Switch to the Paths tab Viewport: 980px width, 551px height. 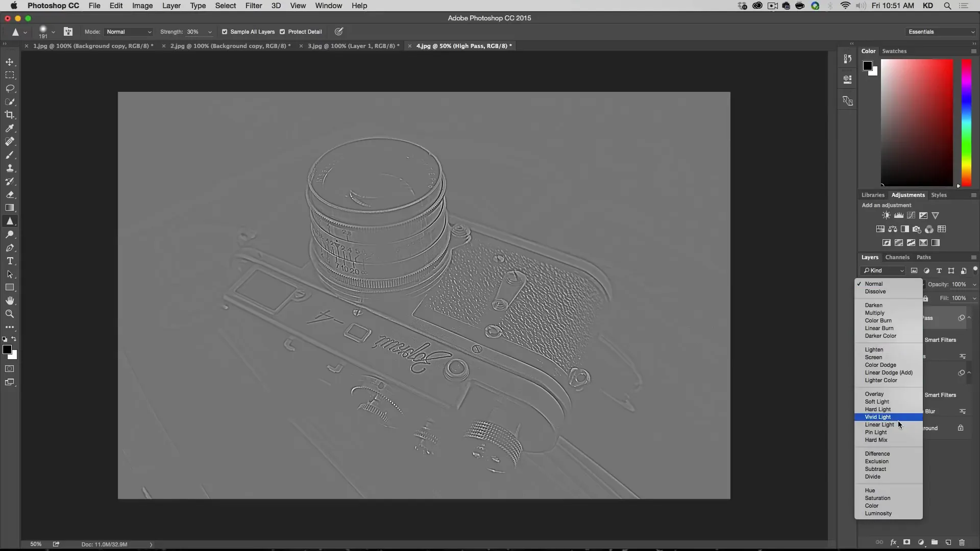point(923,257)
